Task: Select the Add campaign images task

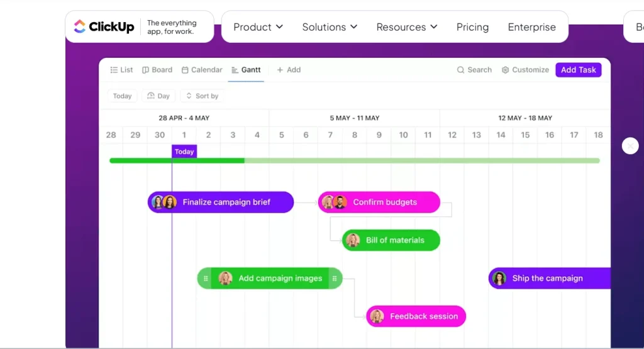Action: [x=270, y=279]
